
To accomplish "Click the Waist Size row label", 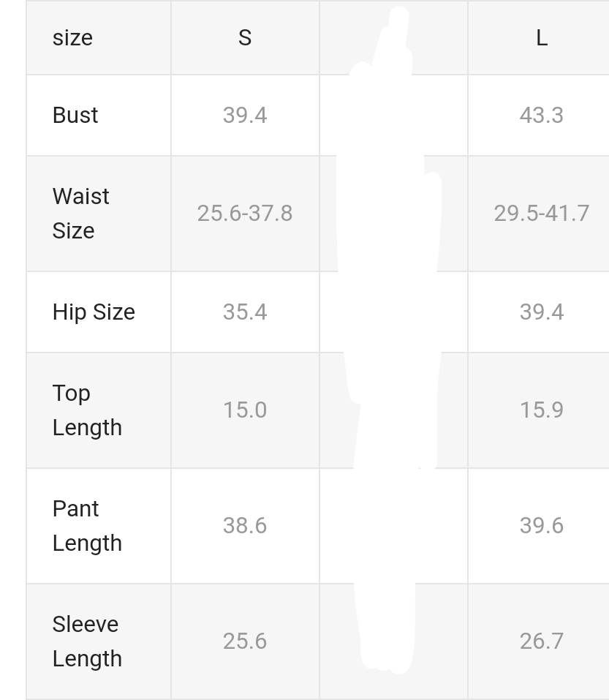I will click(81, 213).
